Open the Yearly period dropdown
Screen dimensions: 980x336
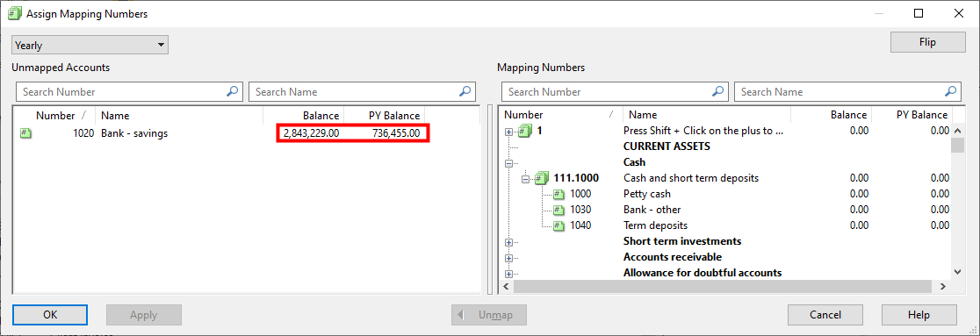[90, 45]
